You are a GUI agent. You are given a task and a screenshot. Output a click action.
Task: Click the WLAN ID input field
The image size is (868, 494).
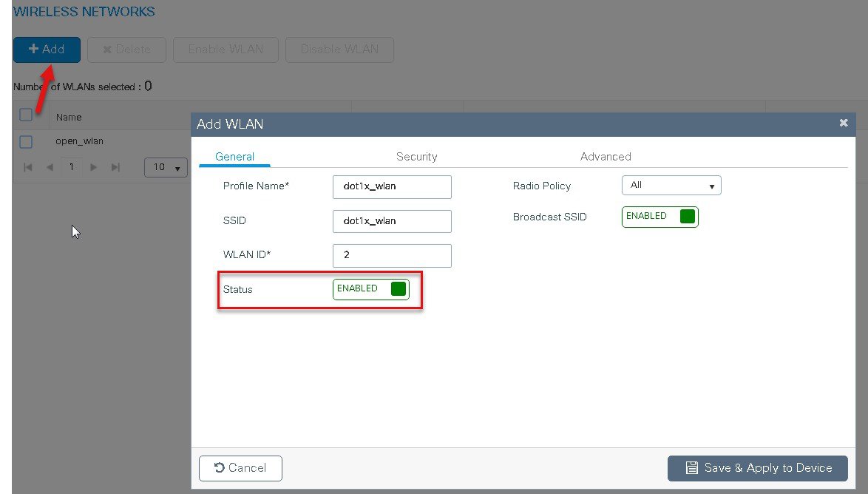click(392, 255)
